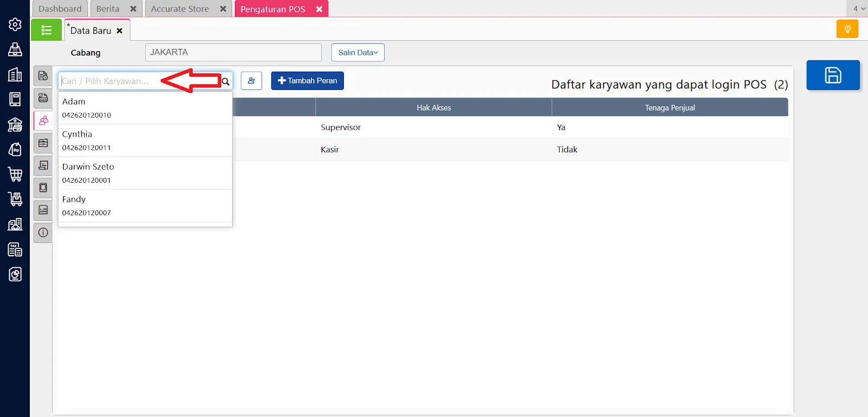Click the add employee person icon button
Image resolution: width=868 pixels, height=417 pixels.
click(x=251, y=81)
